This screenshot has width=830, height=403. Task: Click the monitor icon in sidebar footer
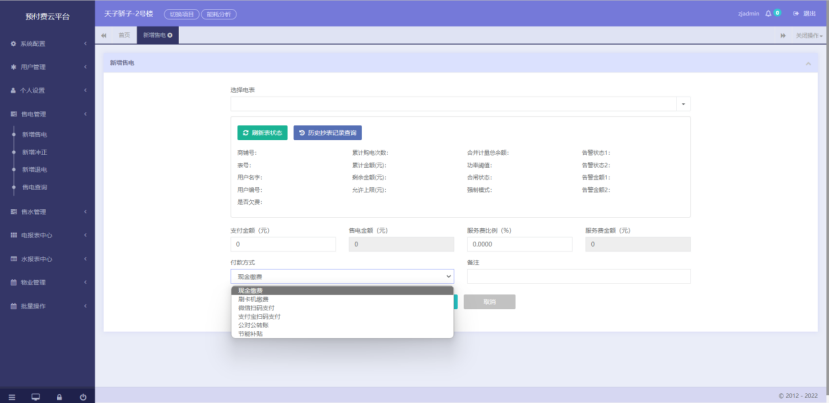[36, 396]
